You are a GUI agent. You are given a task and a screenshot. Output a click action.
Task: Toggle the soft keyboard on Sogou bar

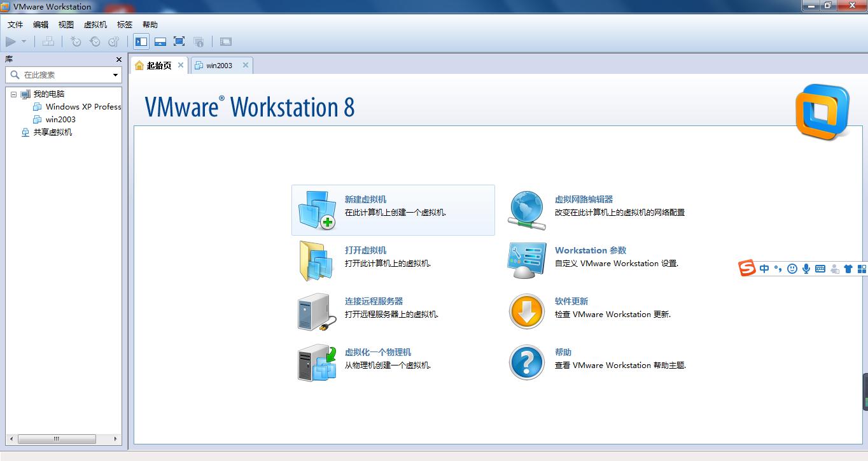[x=820, y=268]
